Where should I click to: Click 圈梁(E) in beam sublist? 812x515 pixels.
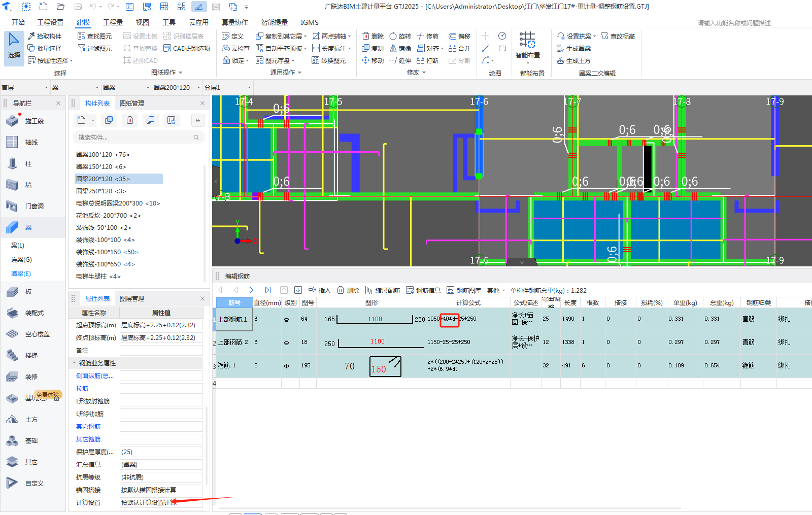21,273
